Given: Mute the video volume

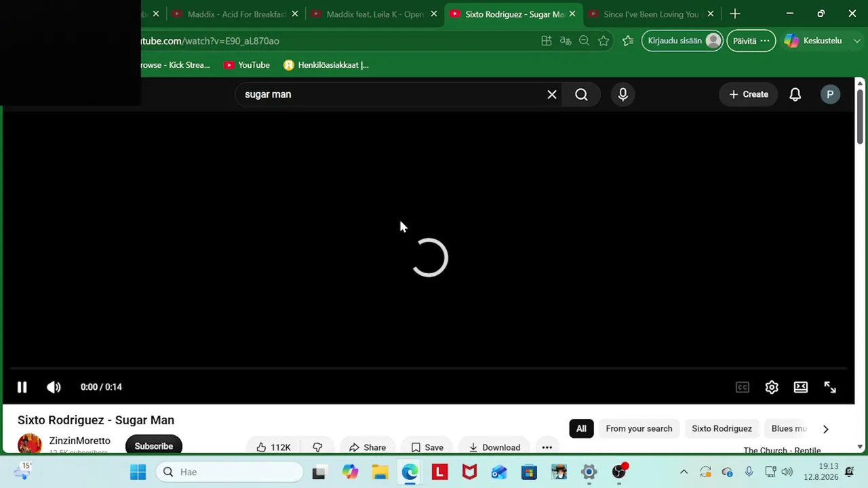Looking at the screenshot, I should tap(54, 387).
